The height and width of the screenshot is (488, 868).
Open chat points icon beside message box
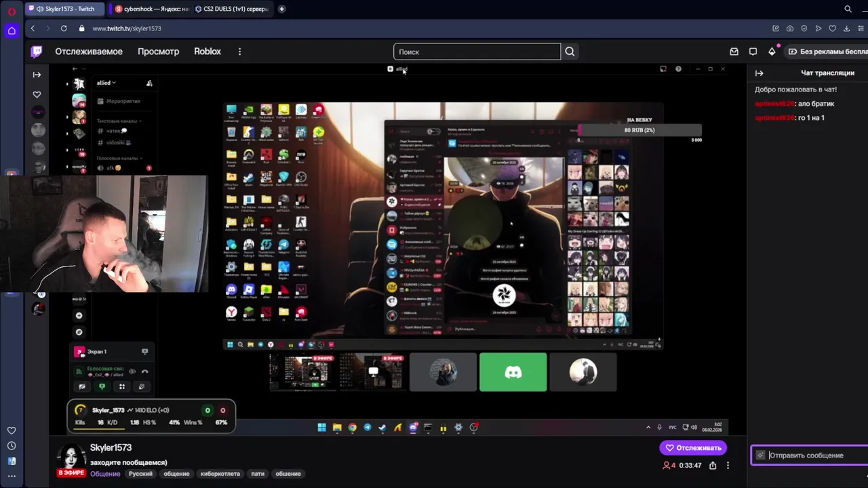tap(760, 455)
